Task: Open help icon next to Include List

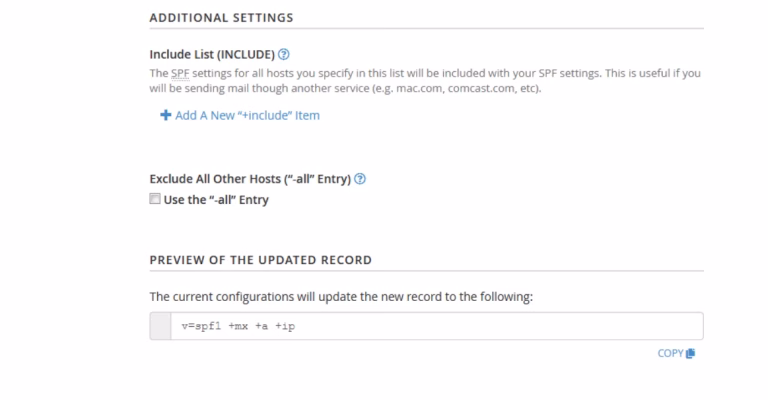Action: (285, 53)
